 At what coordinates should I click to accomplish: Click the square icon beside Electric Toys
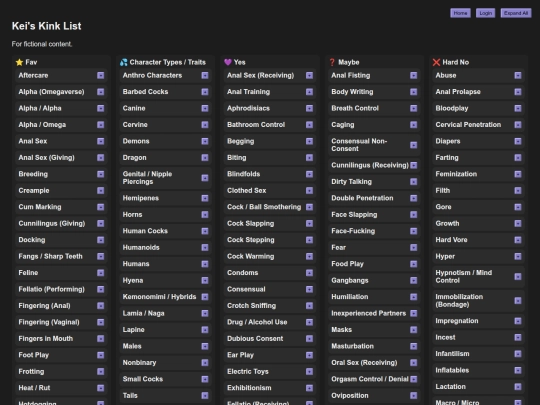pyautogui.click(x=309, y=371)
